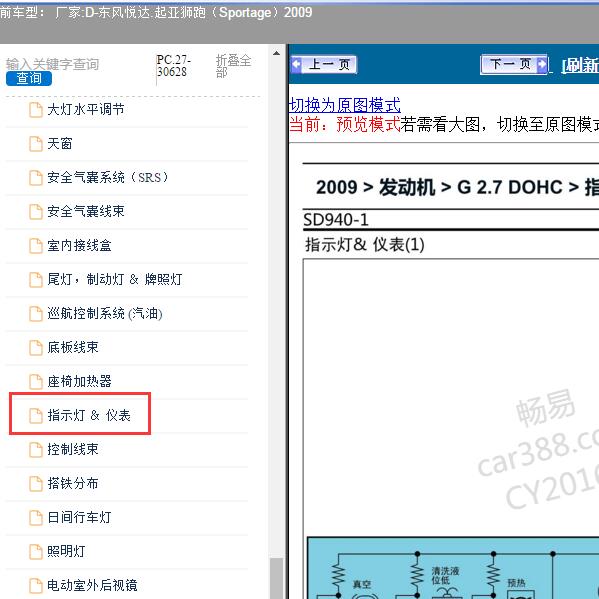The height and width of the screenshot is (599, 599).
Task: Go to previous page with 上一页
Action: click(324, 64)
